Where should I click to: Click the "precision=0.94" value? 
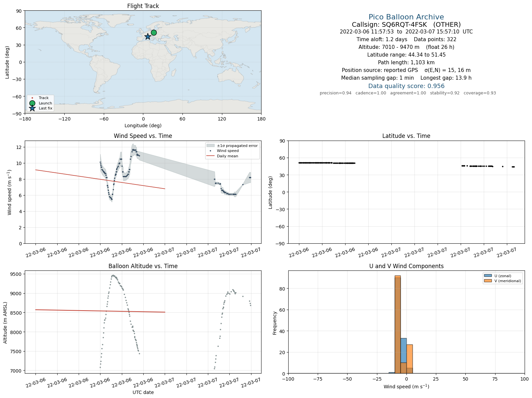[335, 93]
